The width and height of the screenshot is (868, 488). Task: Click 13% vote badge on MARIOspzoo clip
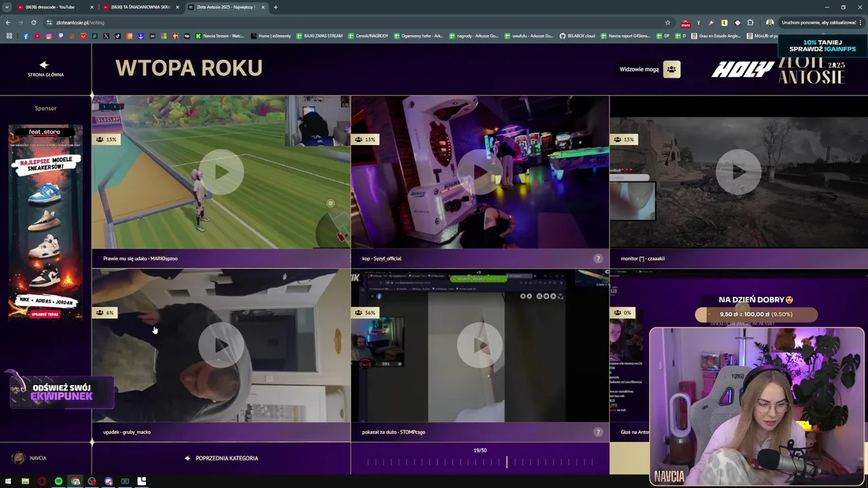[107, 139]
